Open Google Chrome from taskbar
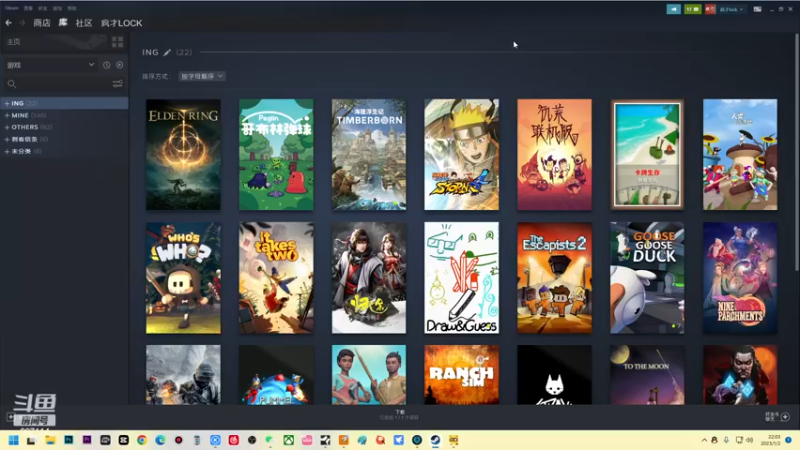Viewport: 800px width, 450px height. click(142, 440)
